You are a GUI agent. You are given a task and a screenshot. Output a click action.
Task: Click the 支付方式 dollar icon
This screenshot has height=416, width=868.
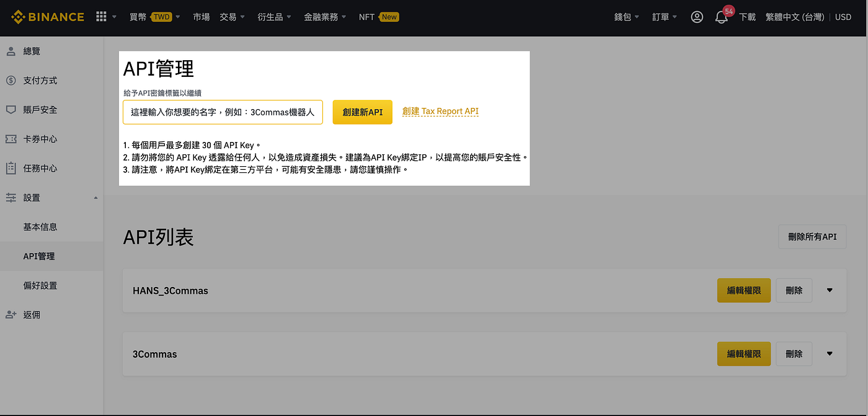(11, 81)
